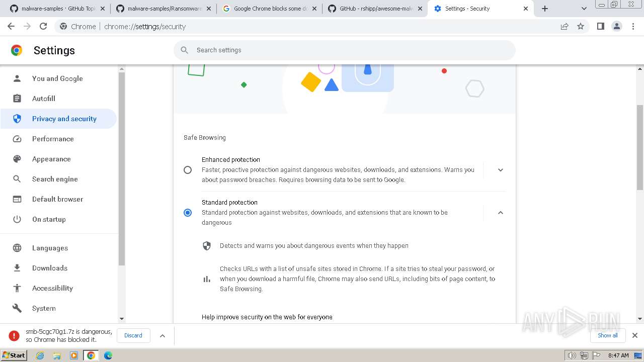This screenshot has height=362, width=644.
Task: Select the Enhanced protection radio button
Action: [188, 170]
